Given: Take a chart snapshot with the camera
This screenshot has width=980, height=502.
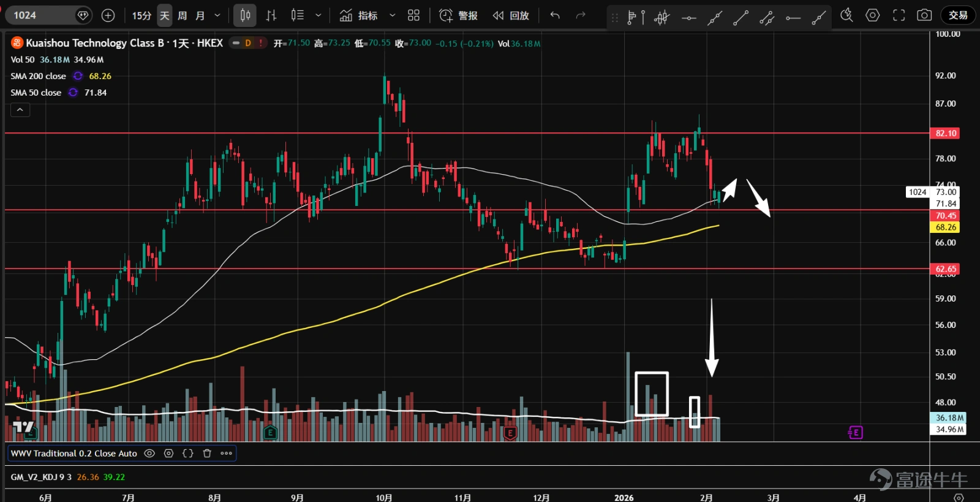Looking at the screenshot, I should click(924, 15).
